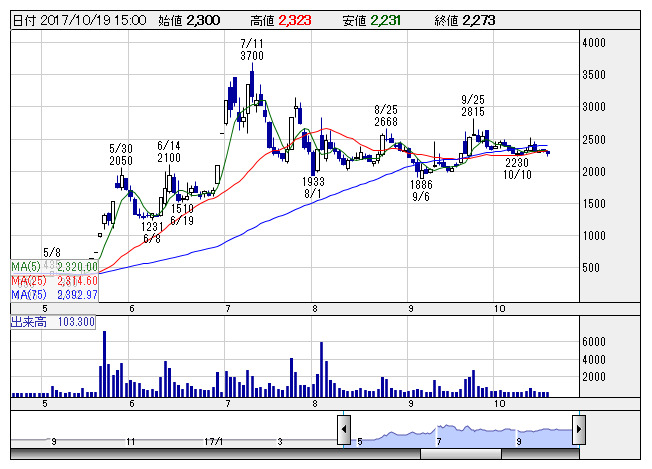
Task: Click the 1886 9/6 low annotation
Action: 421,191
